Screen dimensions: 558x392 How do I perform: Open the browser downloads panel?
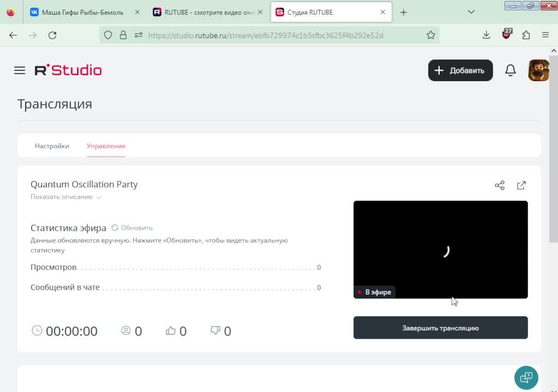click(x=486, y=35)
